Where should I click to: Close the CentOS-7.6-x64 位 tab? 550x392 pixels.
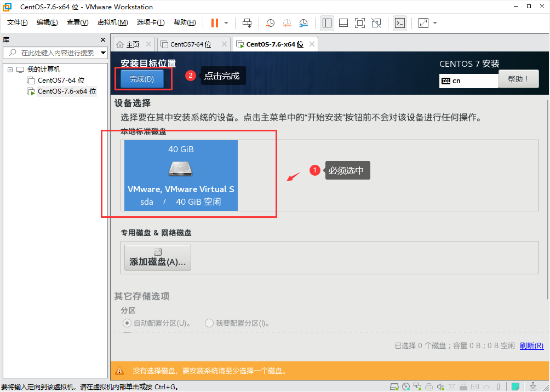coord(312,44)
